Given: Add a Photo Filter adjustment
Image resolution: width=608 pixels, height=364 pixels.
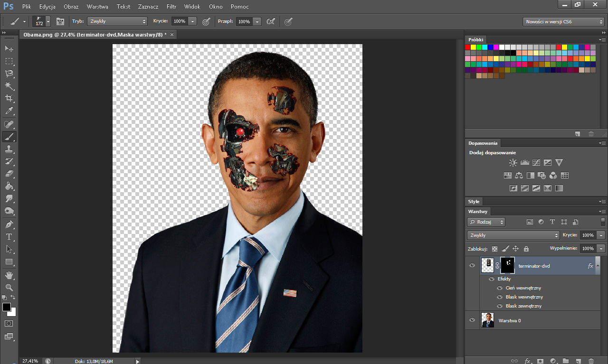Looking at the screenshot, I should pyautogui.click(x=542, y=175).
